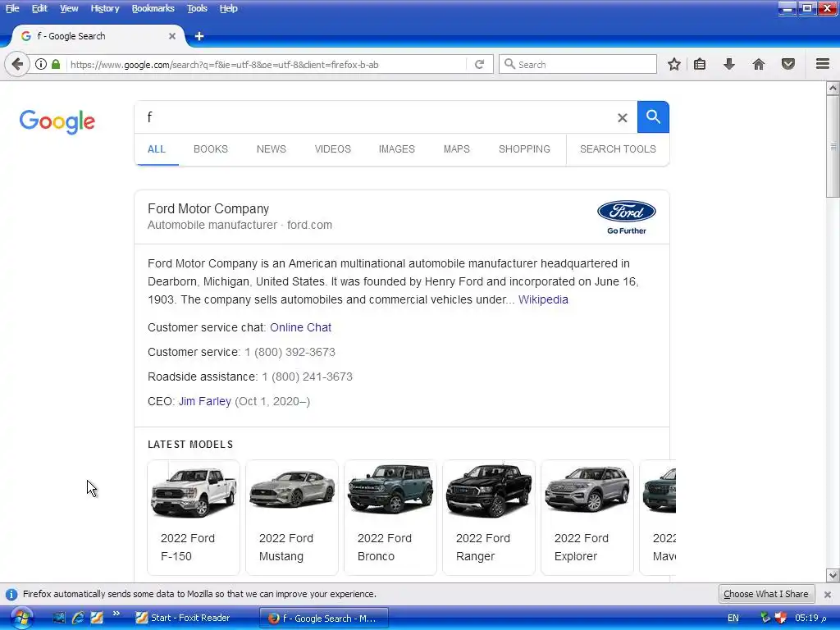This screenshot has width=840, height=630.
Task: Open the Firefox hamburger menu
Action: [x=823, y=64]
